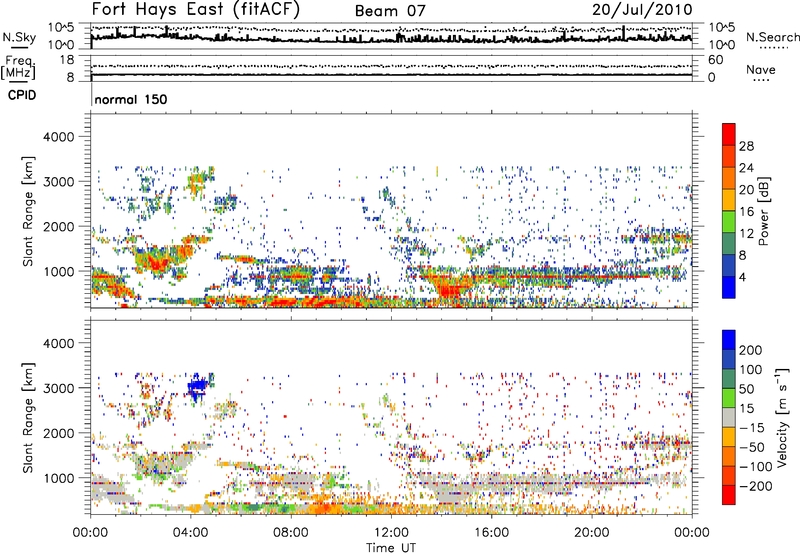
Task: Pick the bright blue top velocity colorbar segment
Action: [729, 340]
